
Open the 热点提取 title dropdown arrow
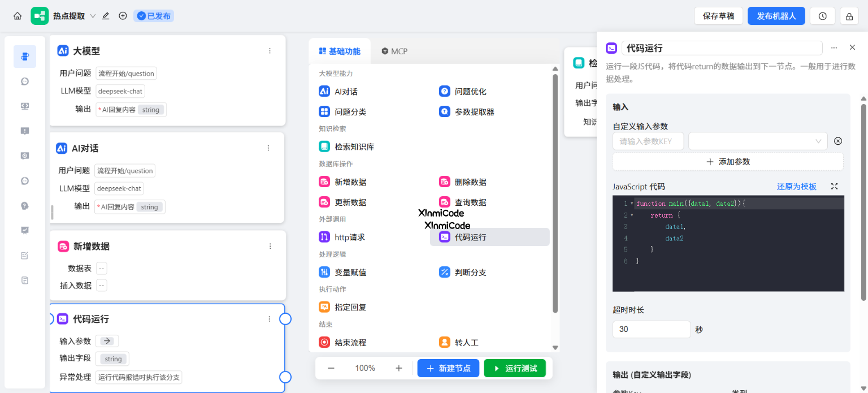(x=93, y=16)
